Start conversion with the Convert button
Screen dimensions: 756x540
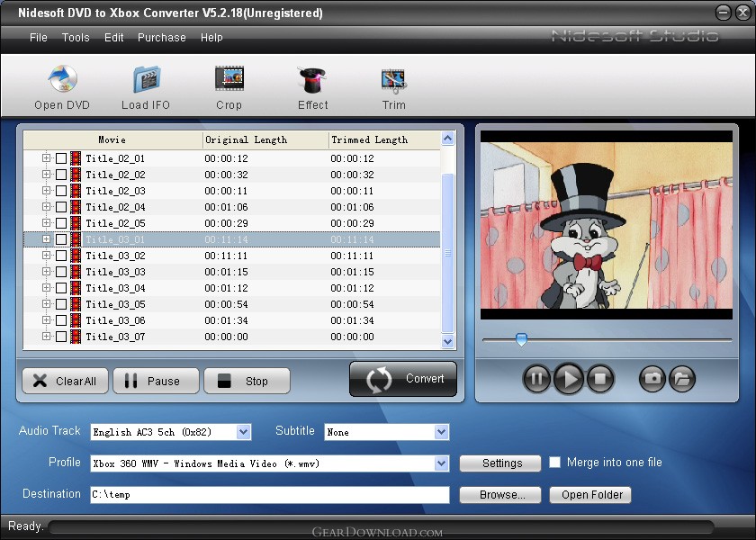[x=403, y=379]
